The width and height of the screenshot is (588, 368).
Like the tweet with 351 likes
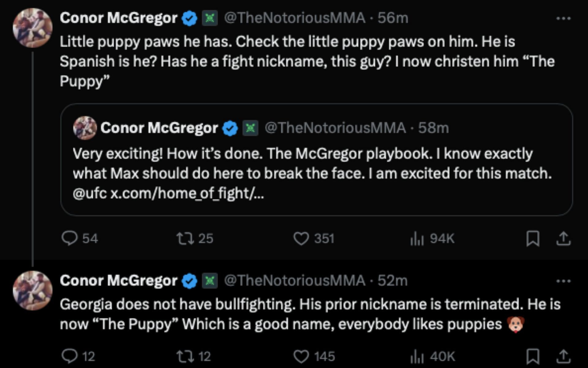pos(301,239)
